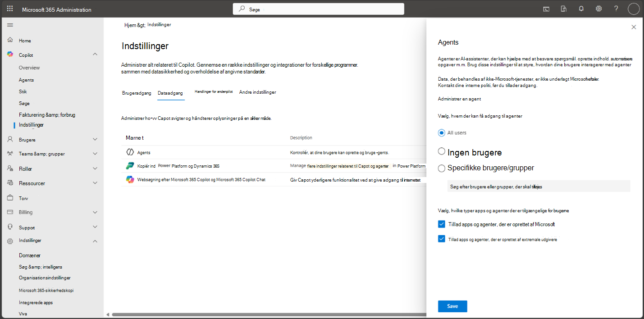Image resolution: width=644 pixels, height=319 pixels.
Task: Open Agents in the sidebar
Action: pyautogui.click(x=26, y=80)
